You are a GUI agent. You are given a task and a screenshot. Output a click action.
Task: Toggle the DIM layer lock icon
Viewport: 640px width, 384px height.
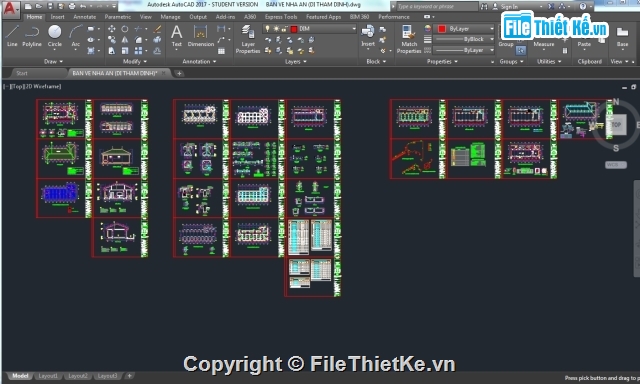284,29
